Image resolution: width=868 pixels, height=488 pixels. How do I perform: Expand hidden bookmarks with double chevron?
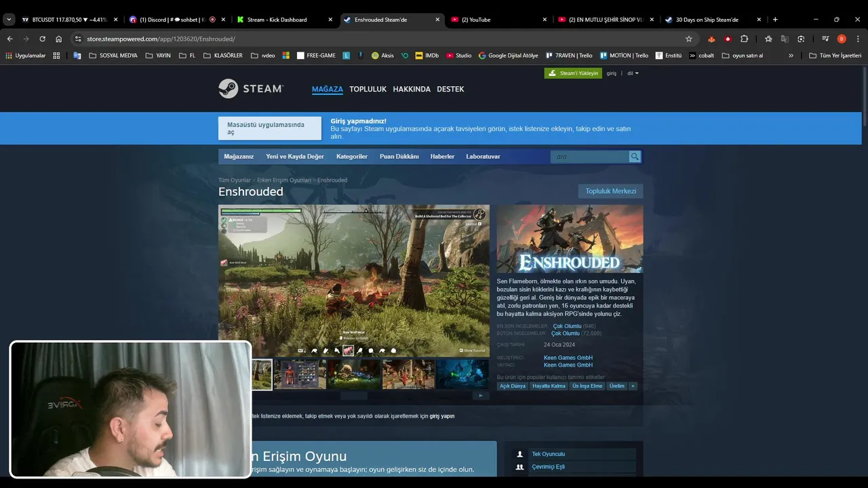click(x=791, y=56)
